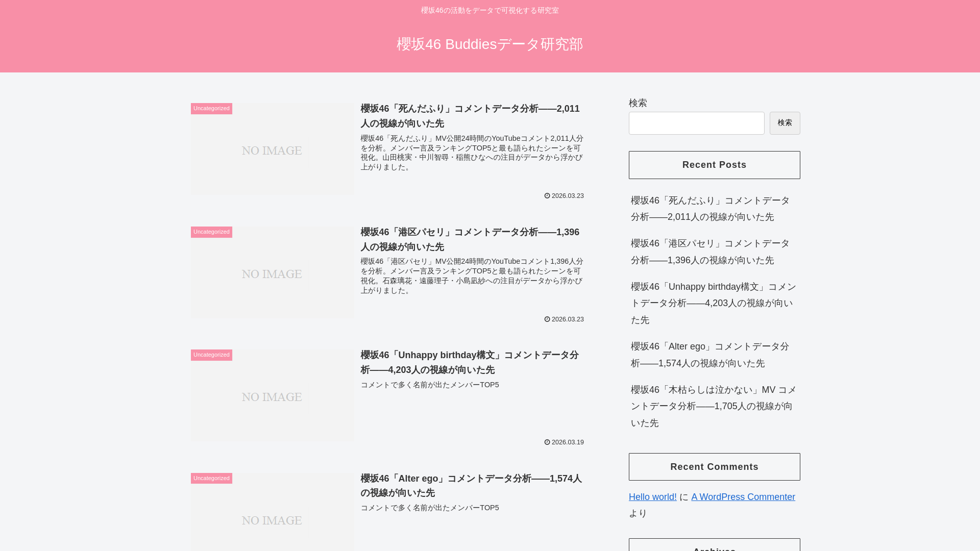This screenshot has width=980, height=551.
Task: Click the Recent Posts widget heading
Action: (x=714, y=165)
